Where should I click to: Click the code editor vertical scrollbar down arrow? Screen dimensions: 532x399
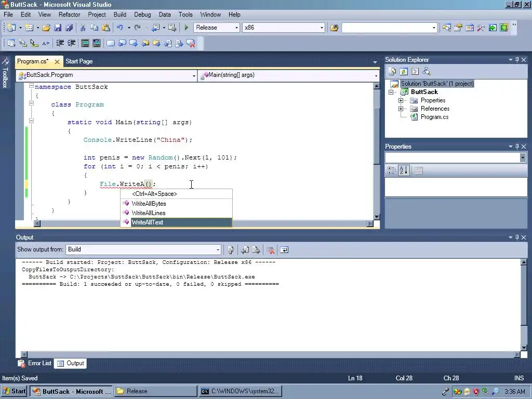377,217
